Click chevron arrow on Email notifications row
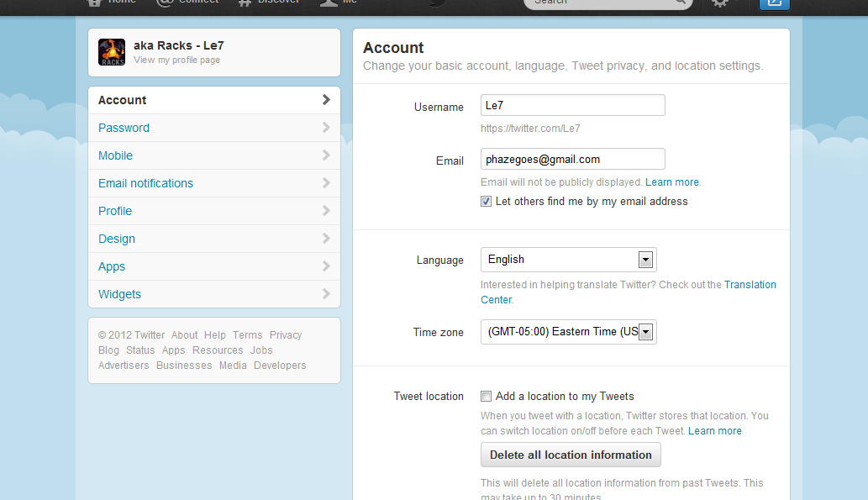 (x=326, y=182)
